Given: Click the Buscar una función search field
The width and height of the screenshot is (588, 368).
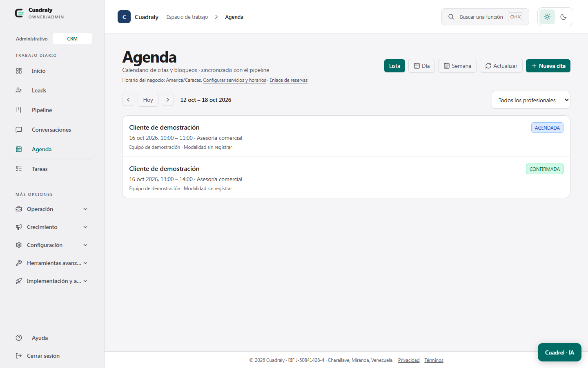Looking at the screenshot, I should click(485, 17).
